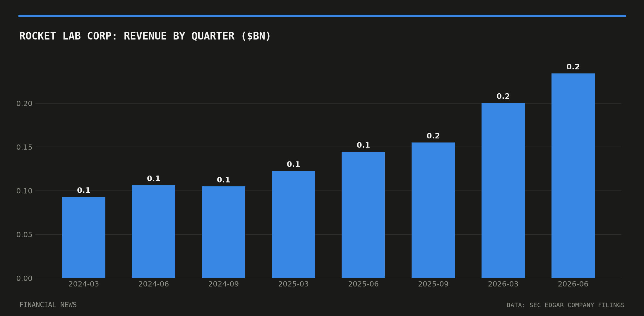Click the value label above the 2025-06 bar
Screen dimensions: 644x316
coord(363,145)
